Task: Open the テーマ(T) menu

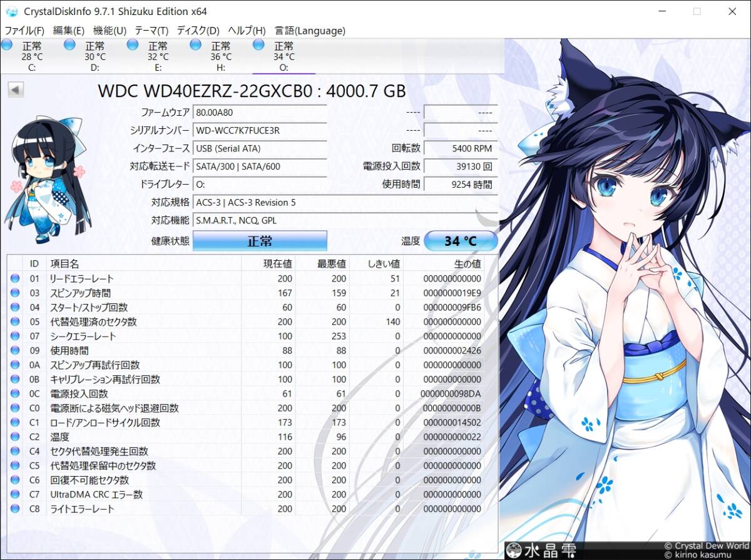Action: [151, 31]
